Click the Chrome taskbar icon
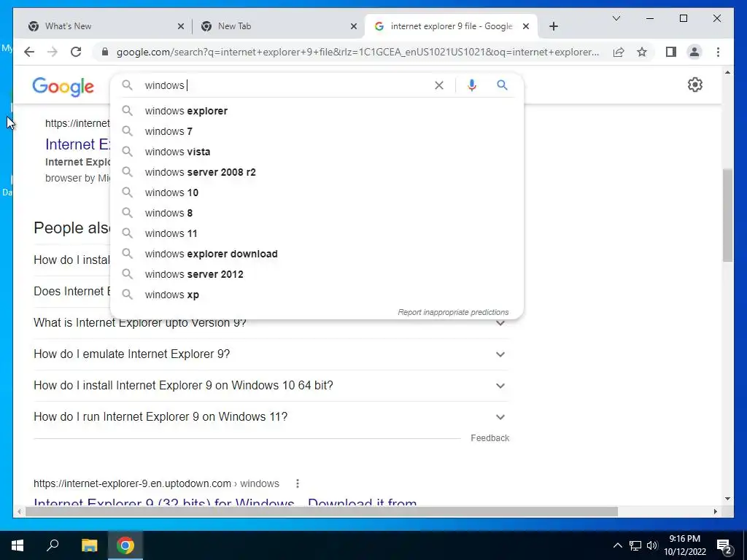 [x=125, y=545]
